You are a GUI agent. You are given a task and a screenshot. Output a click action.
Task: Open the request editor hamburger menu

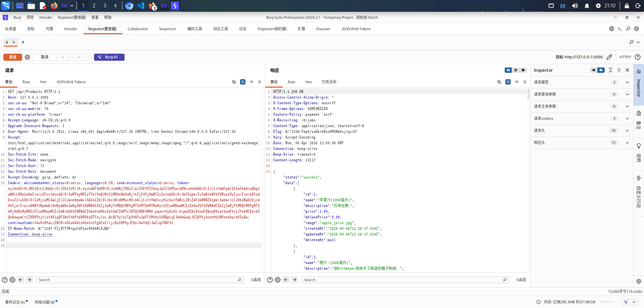(x=260, y=82)
